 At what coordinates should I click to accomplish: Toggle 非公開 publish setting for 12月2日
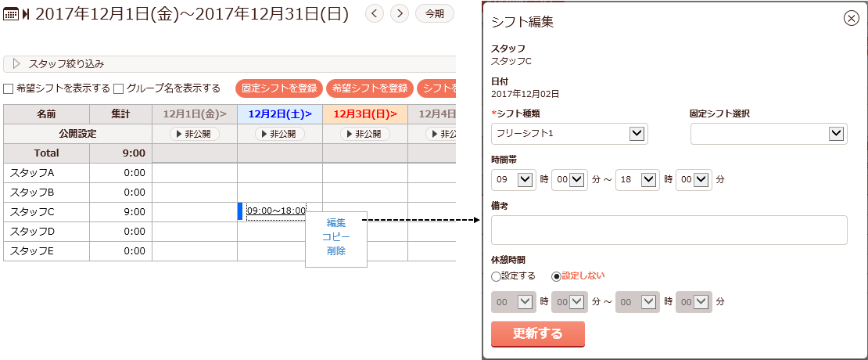[279, 134]
